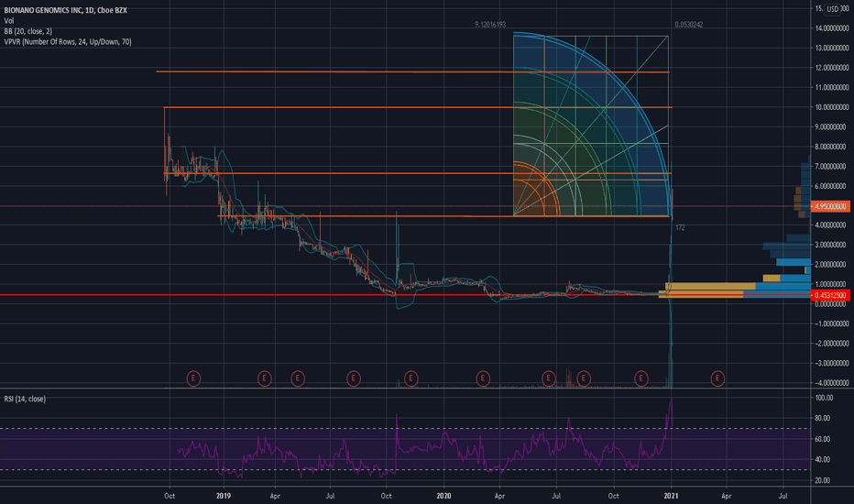Select the orange horizontal line at 12.00
The image size is (854, 504).
point(413,71)
